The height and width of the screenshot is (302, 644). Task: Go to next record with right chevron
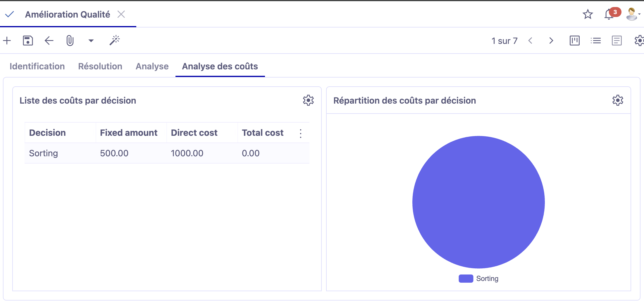click(551, 41)
